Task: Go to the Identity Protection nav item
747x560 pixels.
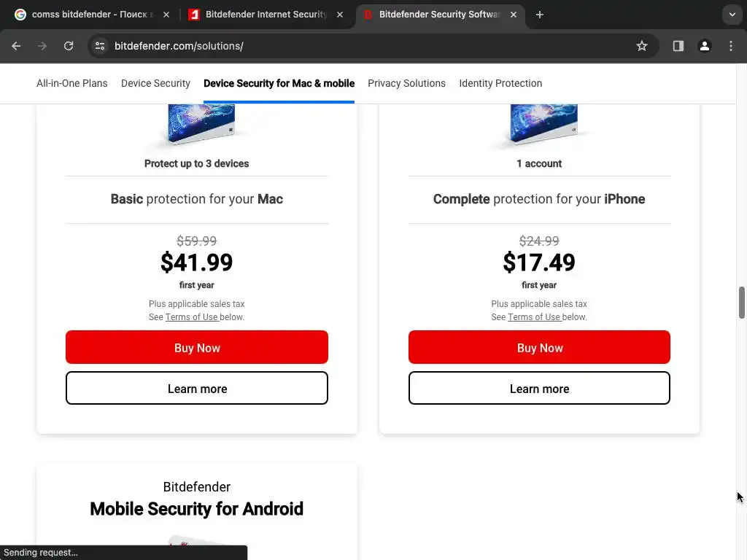Action: (x=500, y=83)
